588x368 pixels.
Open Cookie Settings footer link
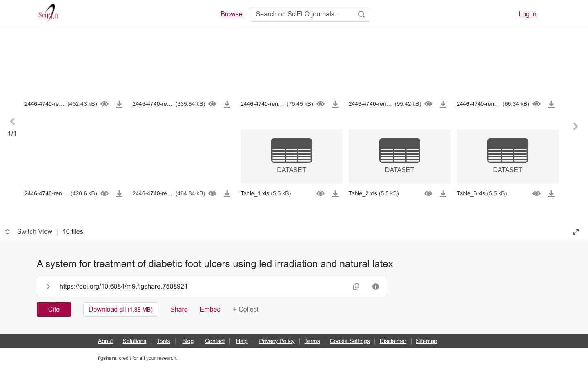coord(350,341)
